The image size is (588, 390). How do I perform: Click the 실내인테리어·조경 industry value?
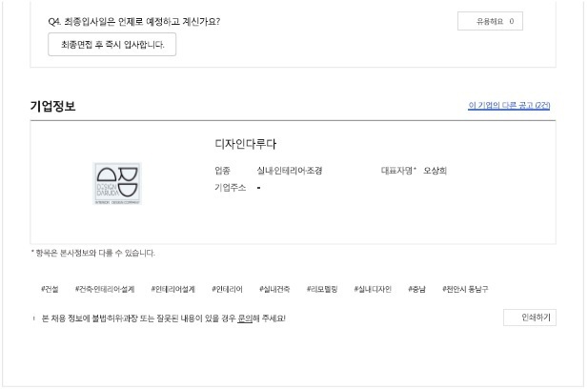pyautogui.click(x=289, y=171)
